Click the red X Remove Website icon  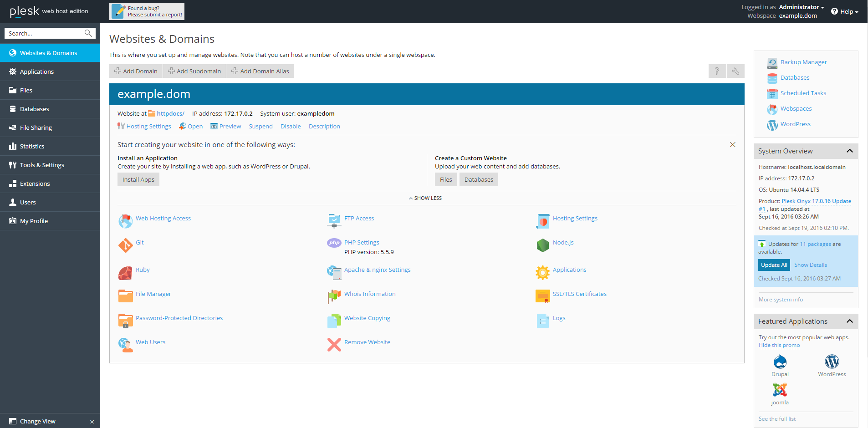click(334, 345)
